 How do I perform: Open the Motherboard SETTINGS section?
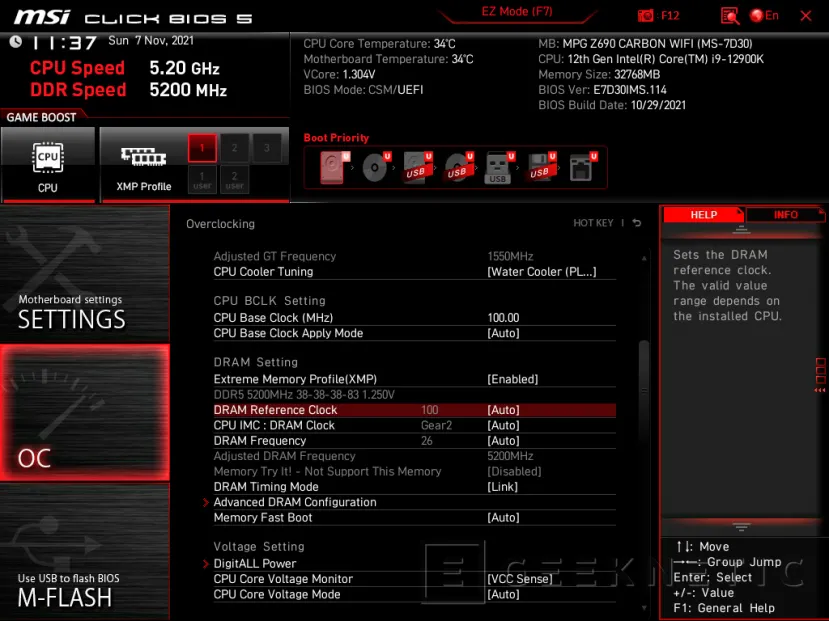pyautogui.click(x=85, y=273)
